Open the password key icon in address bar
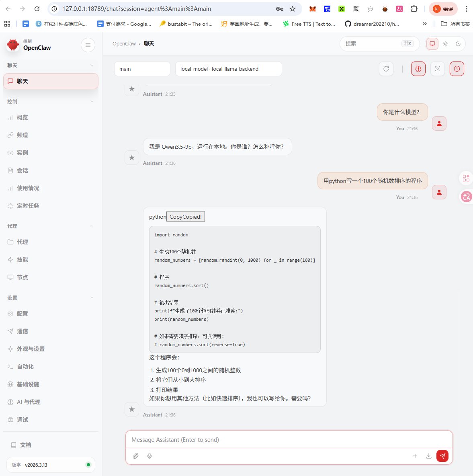473x476 pixels. [x=280, y=9]
